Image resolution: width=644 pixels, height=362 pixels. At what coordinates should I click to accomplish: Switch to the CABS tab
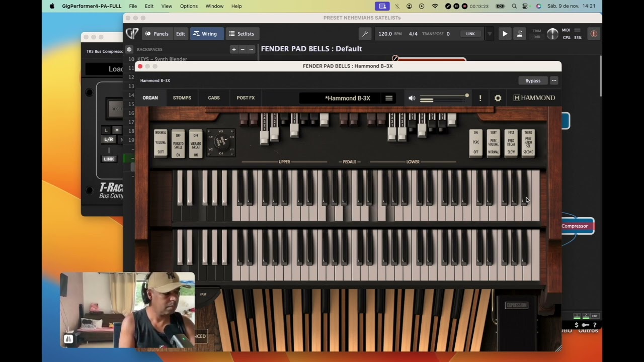pyautogui.click(x=214, y=98)
